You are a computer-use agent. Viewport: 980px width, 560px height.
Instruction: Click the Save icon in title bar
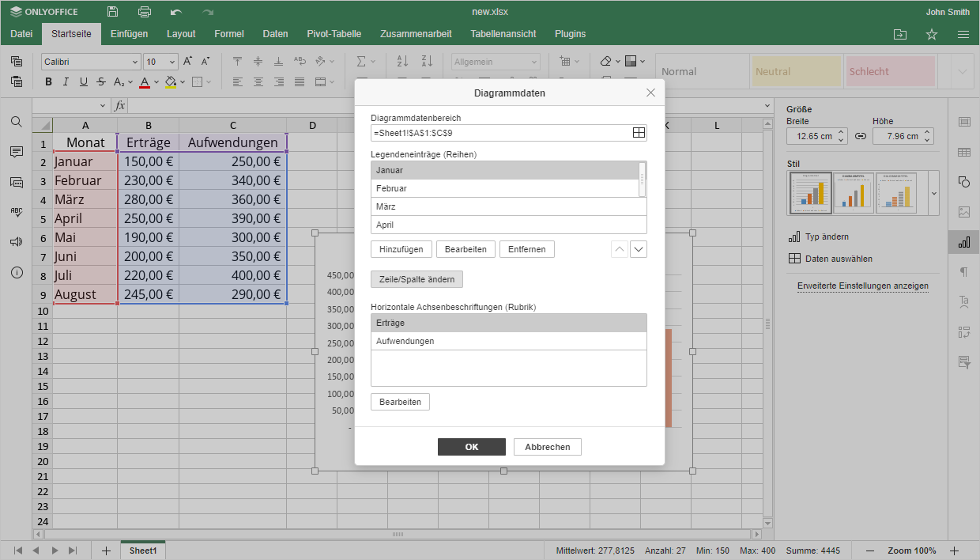[x=113, y=12]
